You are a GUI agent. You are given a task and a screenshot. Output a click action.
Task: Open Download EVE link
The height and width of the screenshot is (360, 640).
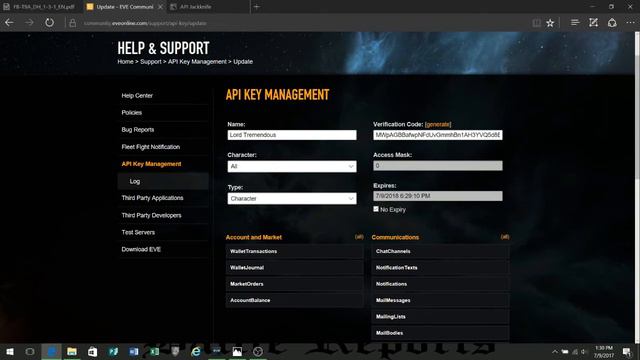click(x=141, y=249)
